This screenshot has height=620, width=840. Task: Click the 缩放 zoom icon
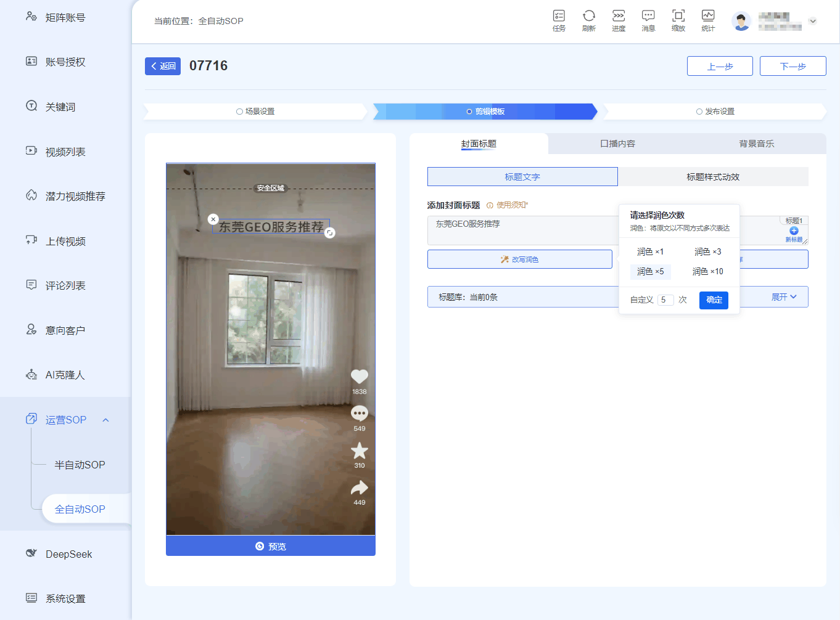678,20
